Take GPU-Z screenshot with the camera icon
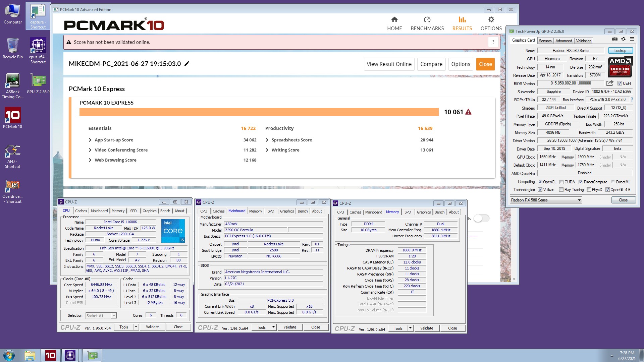Image resolution: width=644 pixels, height=362 pixels. pos(614,39)
